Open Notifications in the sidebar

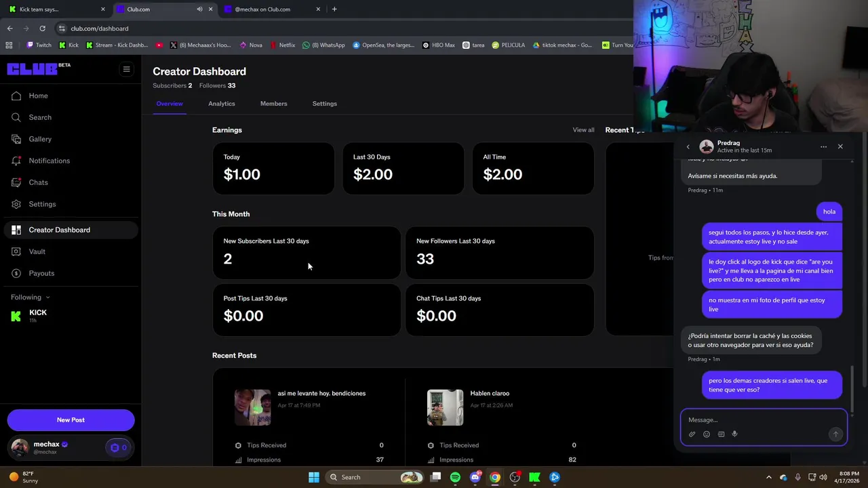(x=71, y=161)
